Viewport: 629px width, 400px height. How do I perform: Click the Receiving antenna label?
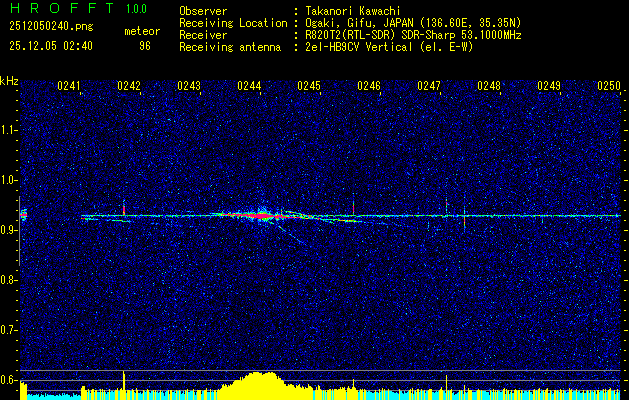tap(230, 47)
